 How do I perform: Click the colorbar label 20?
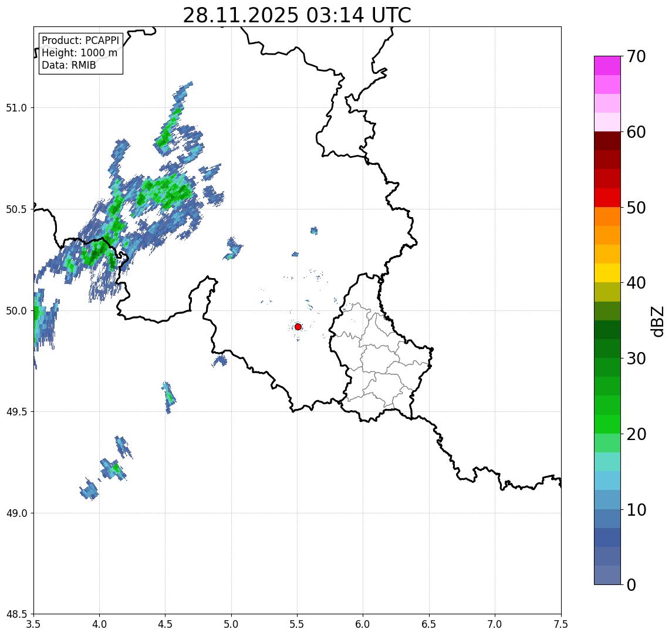click(636, 434)
